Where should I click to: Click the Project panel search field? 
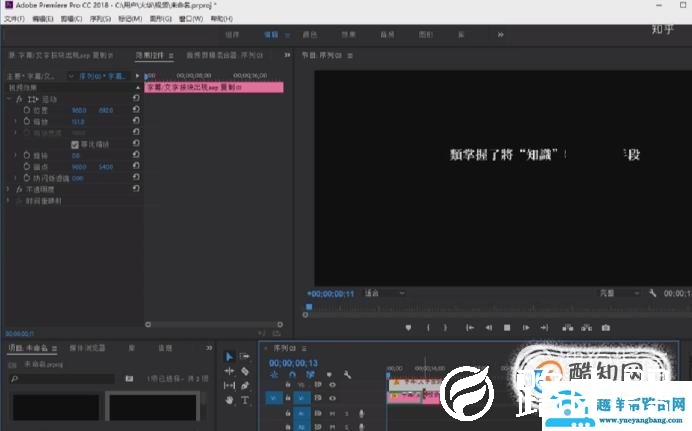[63, 379]
